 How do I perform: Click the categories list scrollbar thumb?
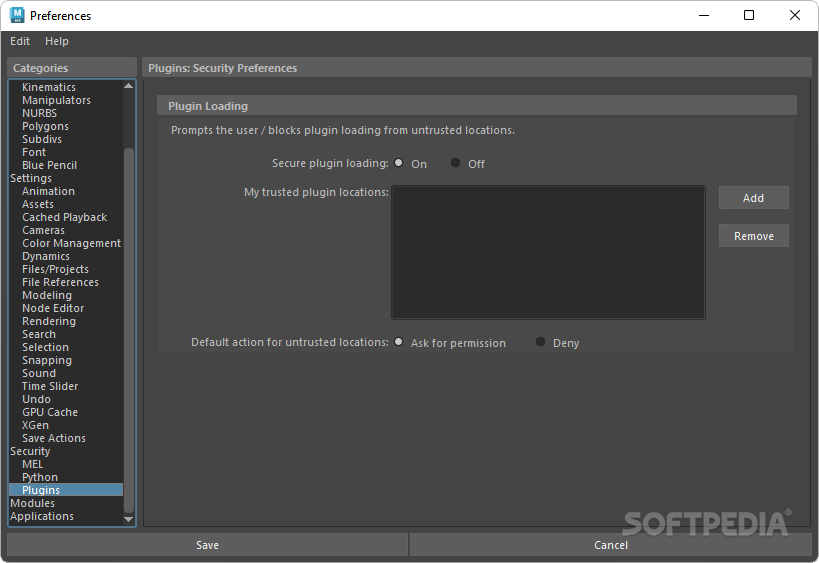[x=129, y=330]
